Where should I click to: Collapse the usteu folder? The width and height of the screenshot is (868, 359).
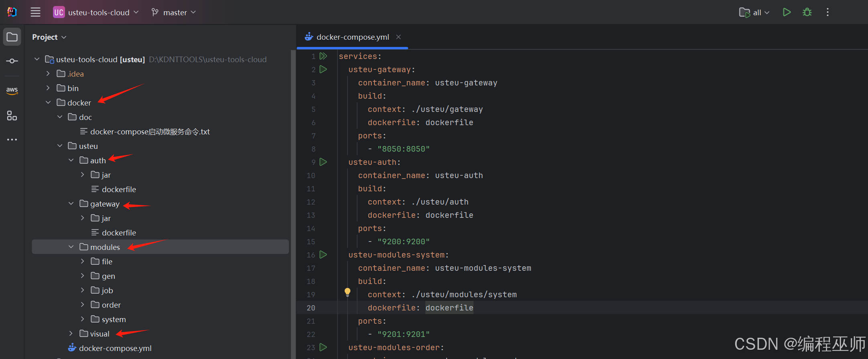point(60,146)
